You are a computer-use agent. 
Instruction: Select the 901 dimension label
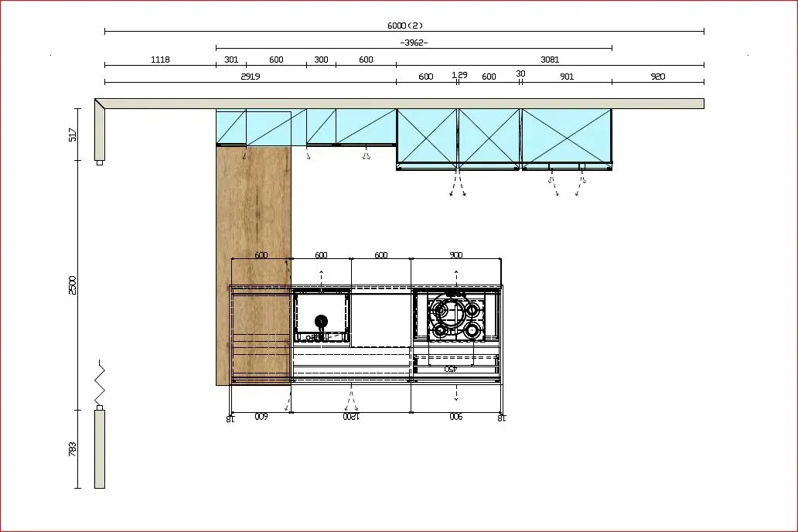point(567,77)
